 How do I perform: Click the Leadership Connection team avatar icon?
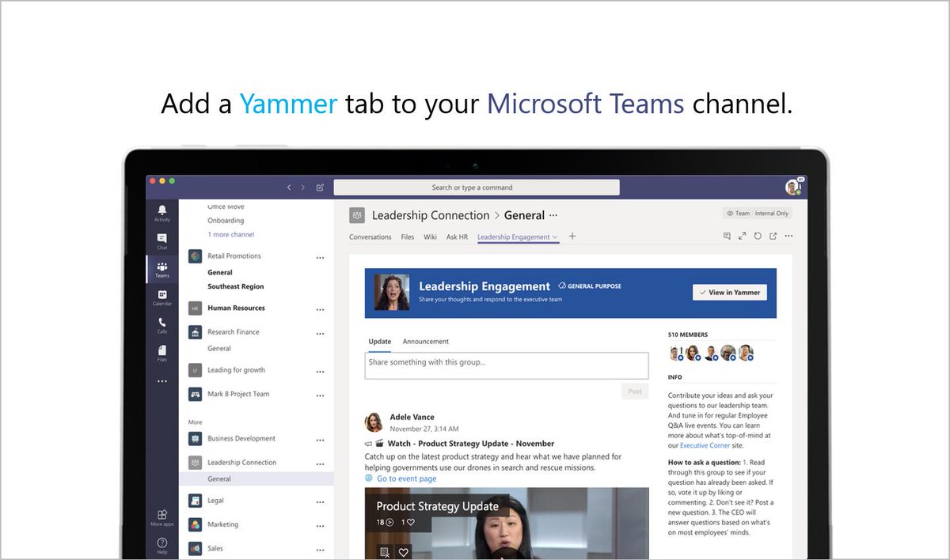pos(357,215)
